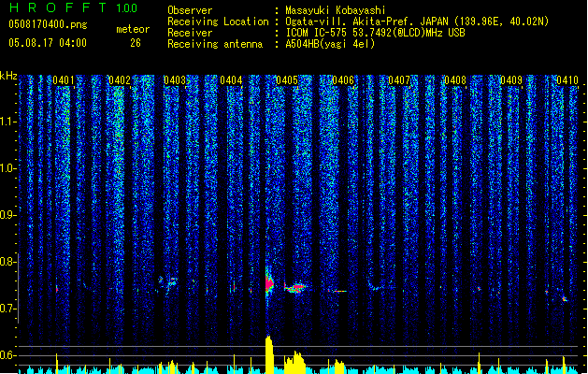Click the file name 0508170400.png
588x374 pixels.
point(48,25)
